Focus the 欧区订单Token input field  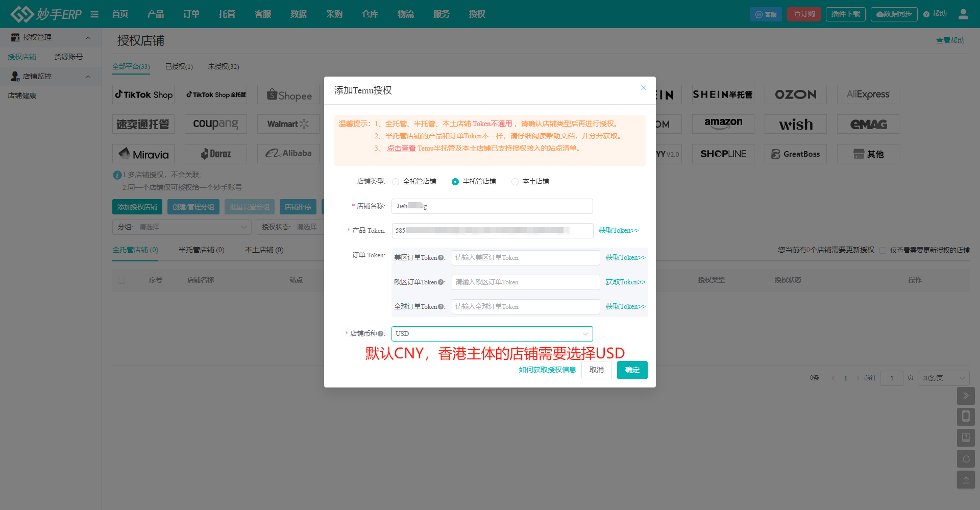coord(526,282)
